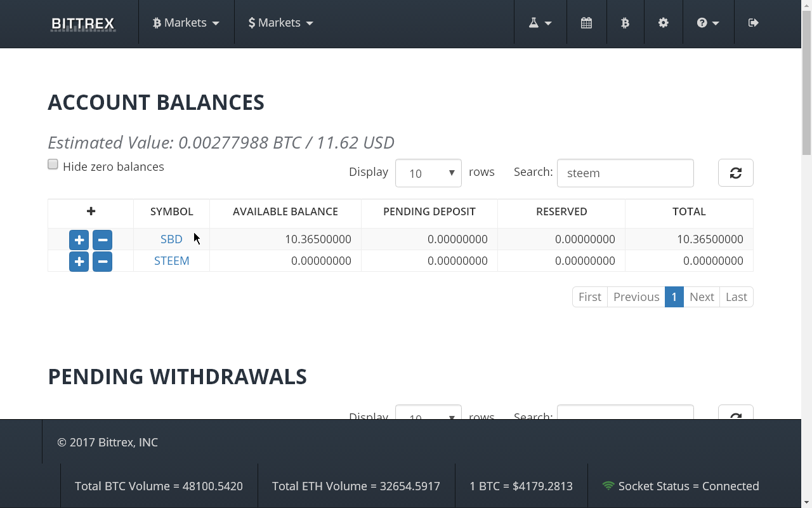Open the calendar icon in navbar

tap(586, 23)
